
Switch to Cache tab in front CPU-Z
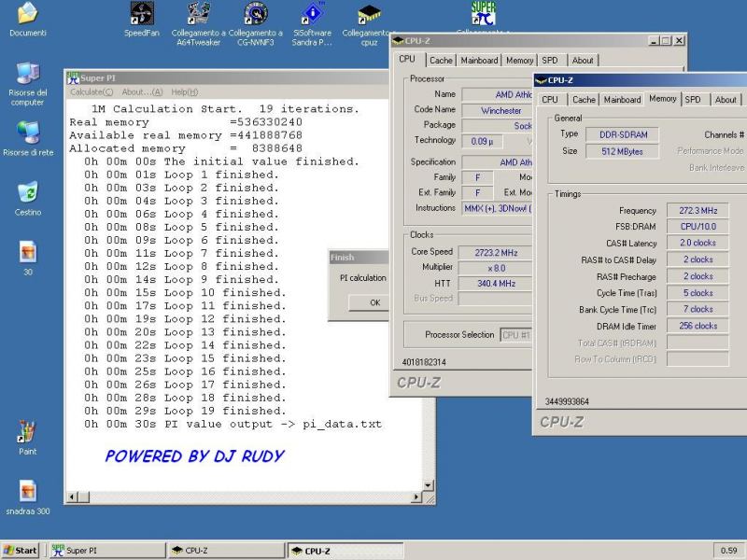click(584, 100)
